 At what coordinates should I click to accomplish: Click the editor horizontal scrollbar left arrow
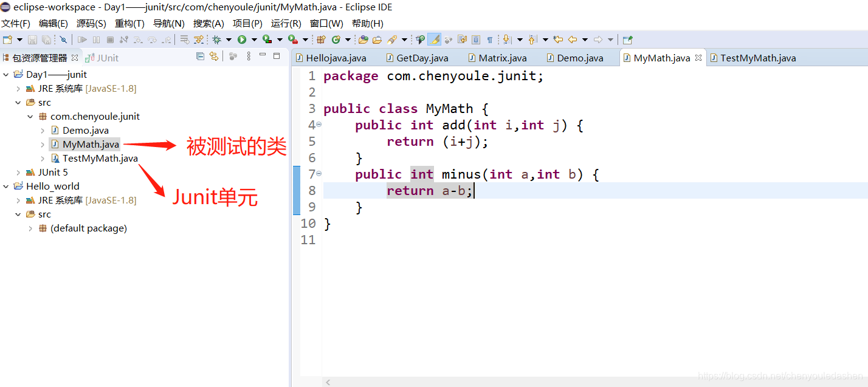tap(328, 382)
